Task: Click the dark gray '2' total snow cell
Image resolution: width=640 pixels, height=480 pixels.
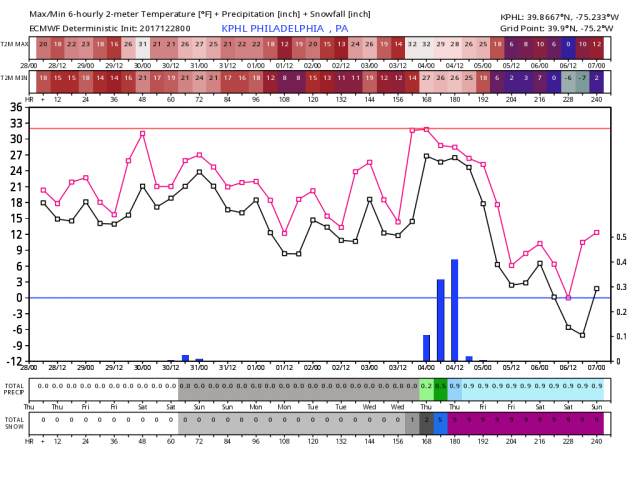Action: [x=426, y=420]
